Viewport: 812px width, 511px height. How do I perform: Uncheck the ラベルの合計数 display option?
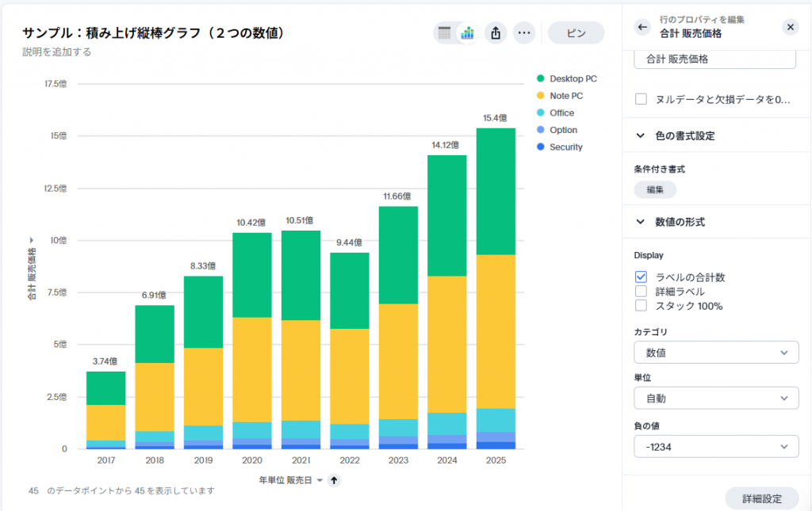click(x=642, y=276)
